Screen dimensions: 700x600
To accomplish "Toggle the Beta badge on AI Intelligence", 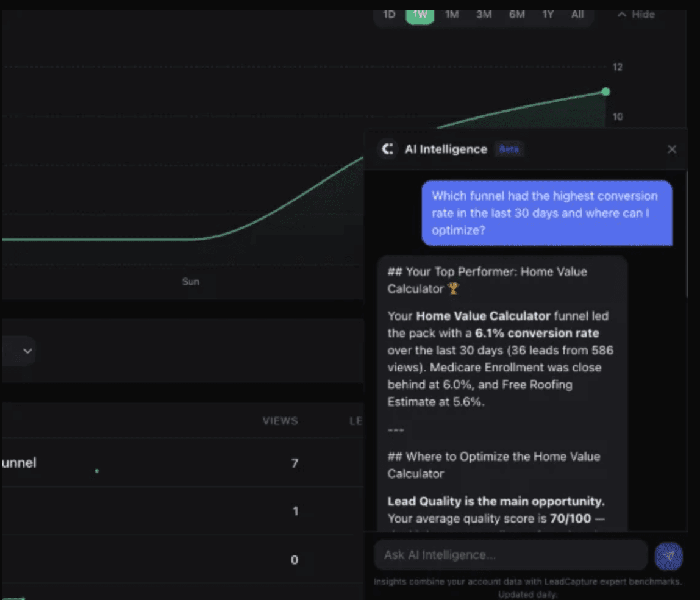I will pyautogui.click(x=509, y=149).
